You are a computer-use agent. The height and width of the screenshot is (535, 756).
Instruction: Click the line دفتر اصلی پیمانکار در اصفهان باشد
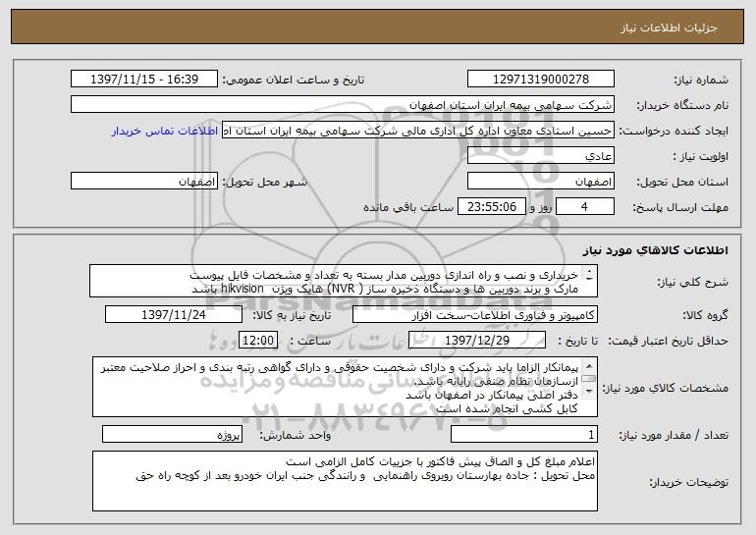coord(492,396)
